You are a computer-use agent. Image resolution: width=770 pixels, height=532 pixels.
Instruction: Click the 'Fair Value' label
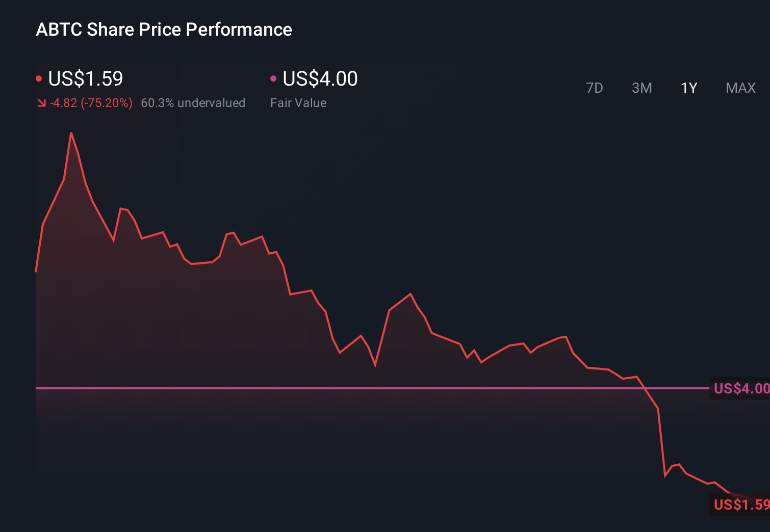point(298,103)
